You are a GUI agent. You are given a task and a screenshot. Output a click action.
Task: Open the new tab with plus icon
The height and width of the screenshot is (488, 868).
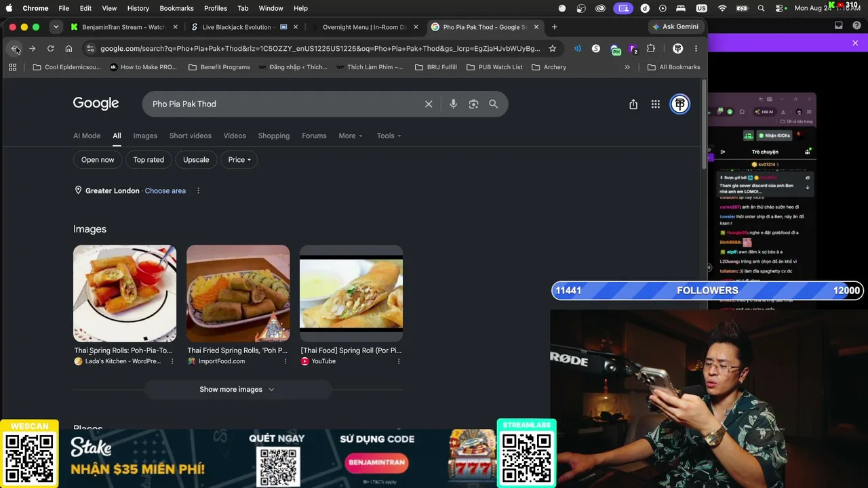click(554, 27)
